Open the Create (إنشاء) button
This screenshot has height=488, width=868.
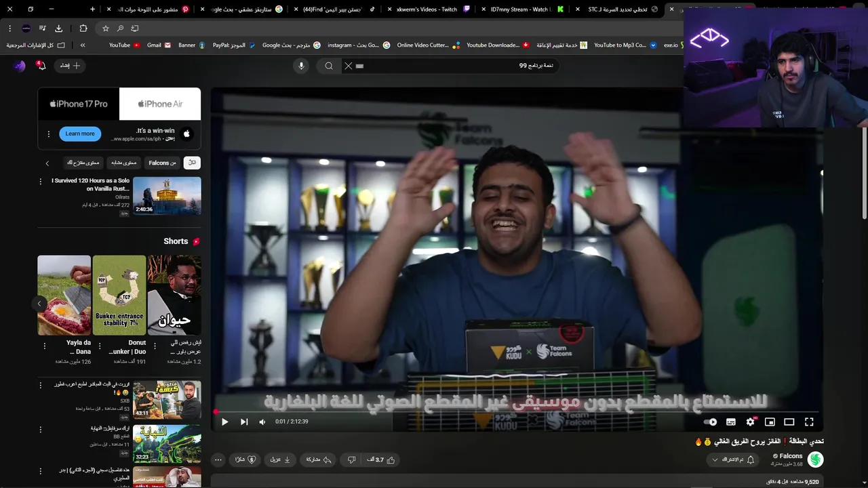[71, 66]
